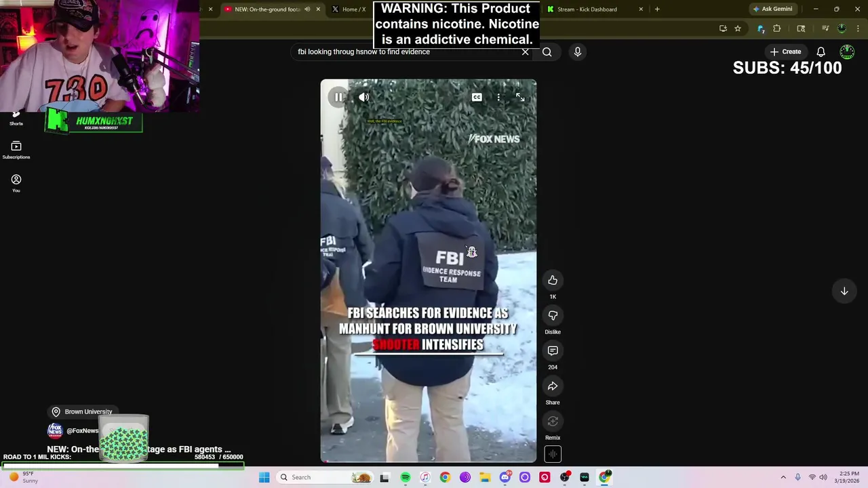Open Chrome three-dot menu
This screenshot has width=868, height=488.
click(x=858, y=28)
